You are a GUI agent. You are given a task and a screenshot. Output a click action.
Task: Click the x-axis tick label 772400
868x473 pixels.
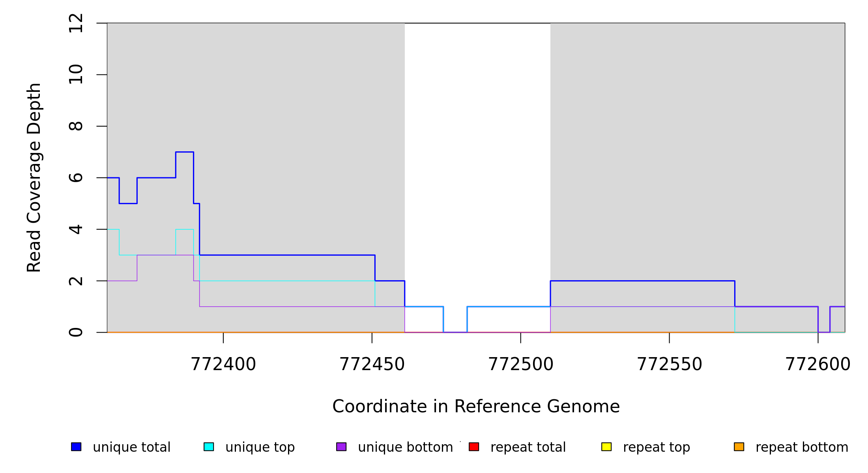[x=223, y=364]
